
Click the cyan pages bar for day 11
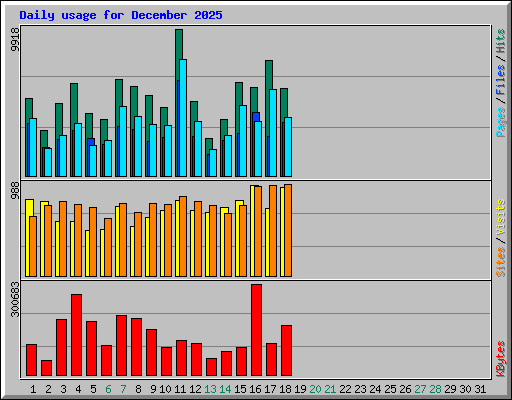coord(183,118)
